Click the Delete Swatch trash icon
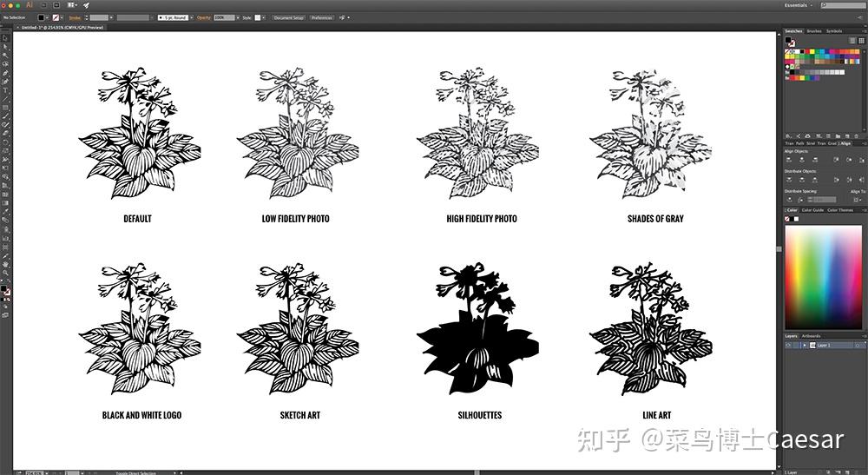868x475 pixels. click(x=857, y=136)
